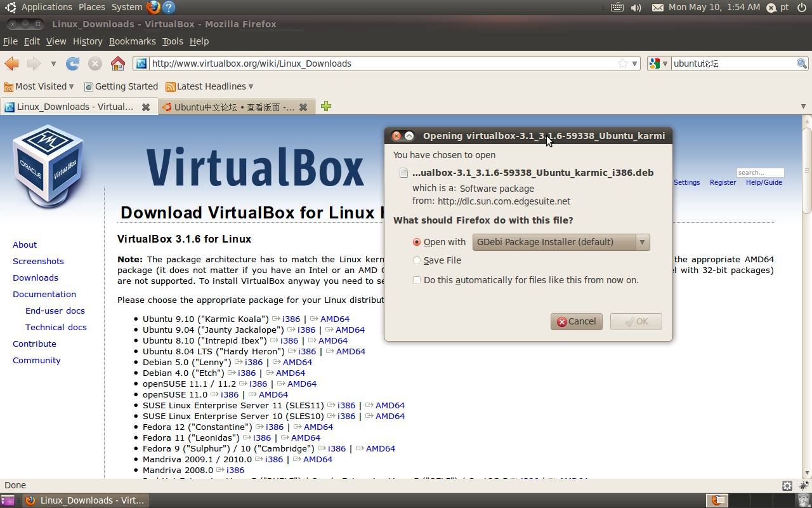Image resolution: width=812 pixels, height=508 pixels.
Task: Close the Ubuntu中文论坛 tab
Action: 303,107
